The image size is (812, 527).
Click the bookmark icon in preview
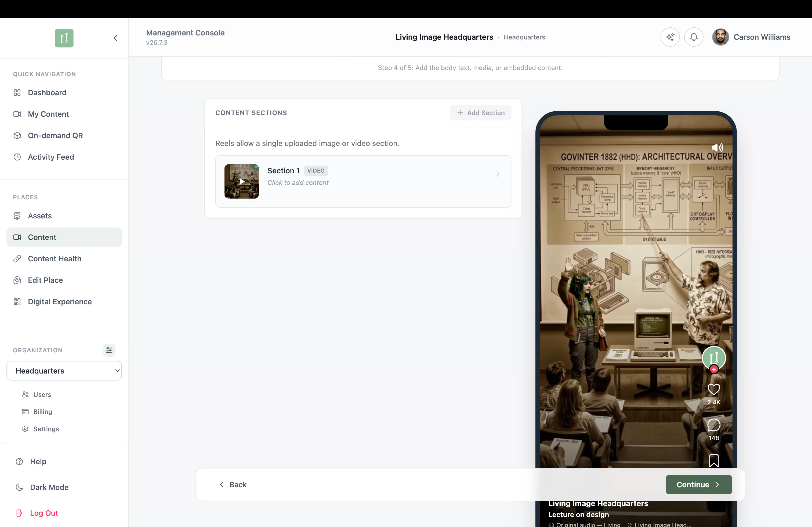pos(714,460)
